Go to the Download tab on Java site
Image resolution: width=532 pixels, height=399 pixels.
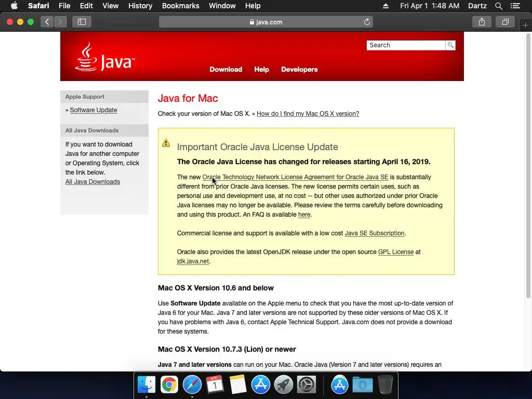[226, 69]
